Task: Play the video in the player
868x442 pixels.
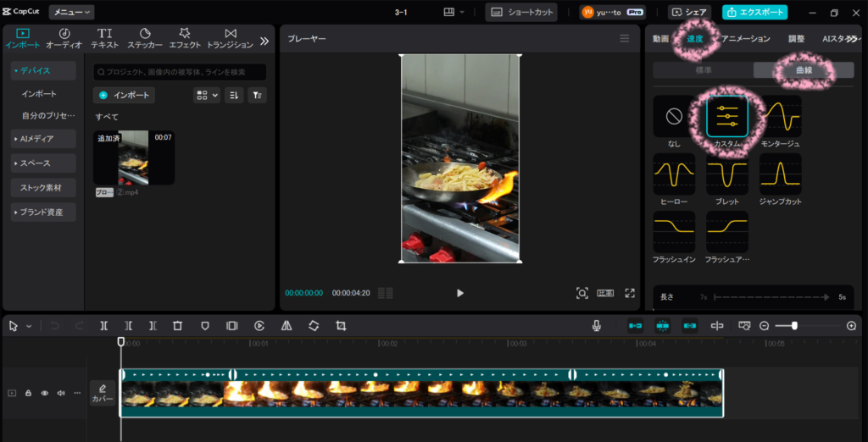Action: point(460,293)
